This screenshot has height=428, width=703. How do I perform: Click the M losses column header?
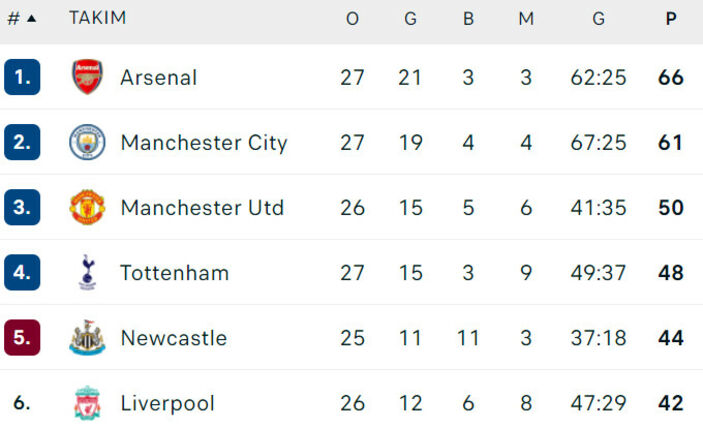click(526, 19)
